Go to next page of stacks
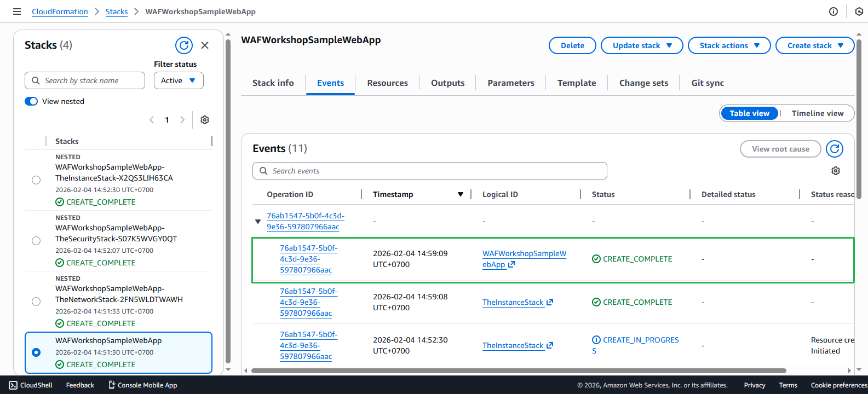The image size is (868, 394). (x=182, y=120)
